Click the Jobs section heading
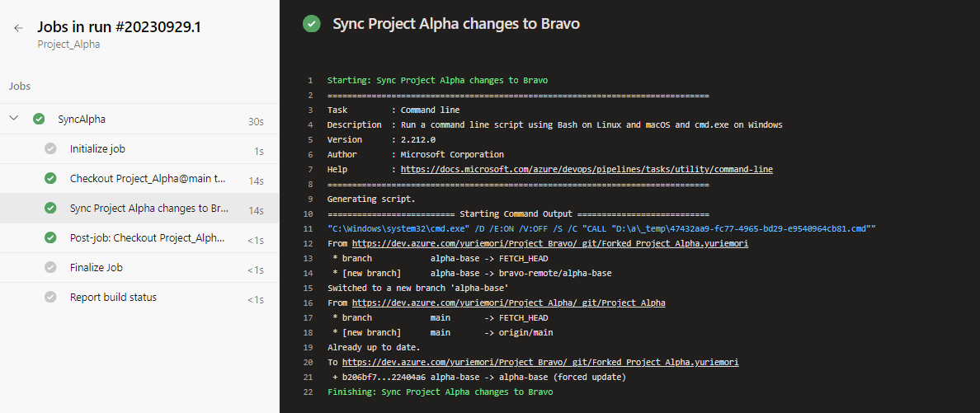The image size is (980, 413). (x=20, y=87)
